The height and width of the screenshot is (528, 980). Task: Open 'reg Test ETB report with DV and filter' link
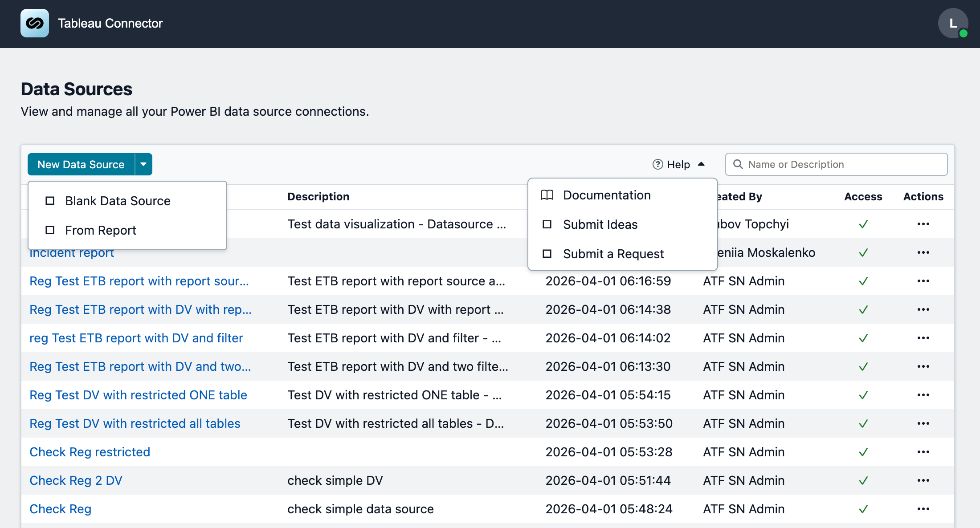tap(136, 338)
